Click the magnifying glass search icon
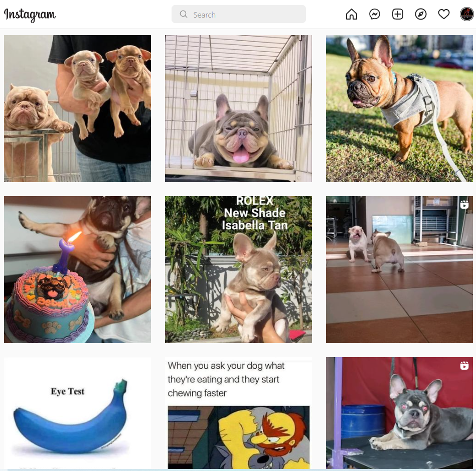The width and height of the screenshot is (476, 471). [184, 14]
